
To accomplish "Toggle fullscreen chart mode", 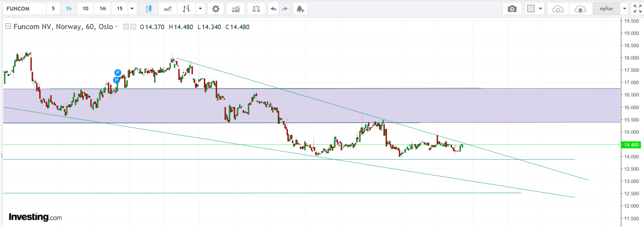I will [637, 9].
